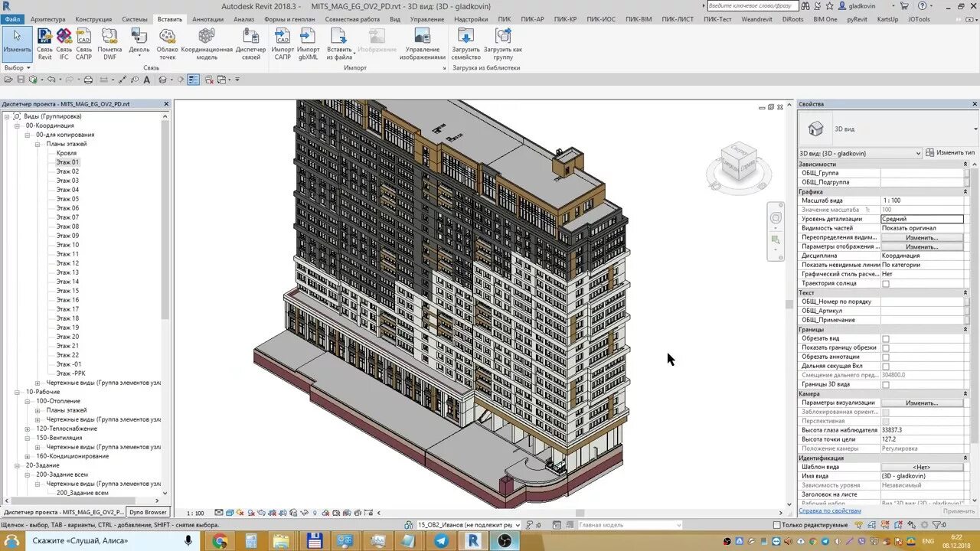Collapse the Планы этажей node under 00-для копирования
The height and width of the screenshot is (551, 980).
[x=38, y=144]
